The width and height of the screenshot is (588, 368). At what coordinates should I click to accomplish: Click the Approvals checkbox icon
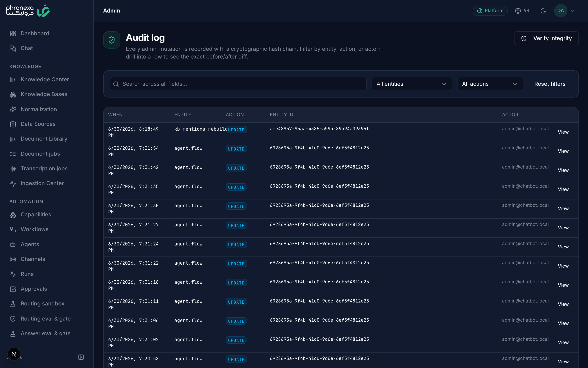pyautogui.click(x=13, y=289)
